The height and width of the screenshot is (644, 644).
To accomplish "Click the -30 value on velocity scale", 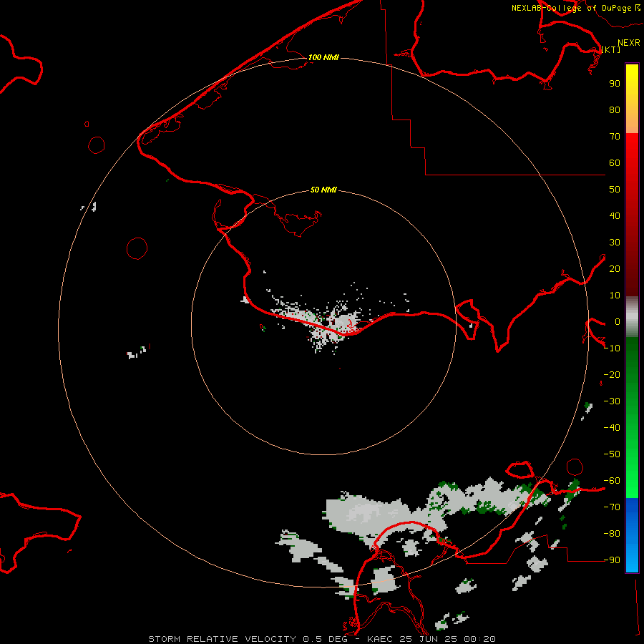I will tap(612, 401).
